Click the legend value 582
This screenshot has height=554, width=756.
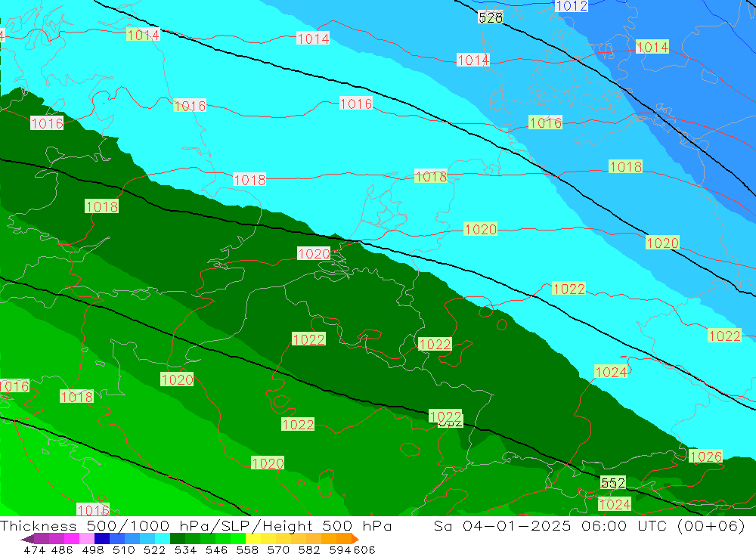pos(309,549)
